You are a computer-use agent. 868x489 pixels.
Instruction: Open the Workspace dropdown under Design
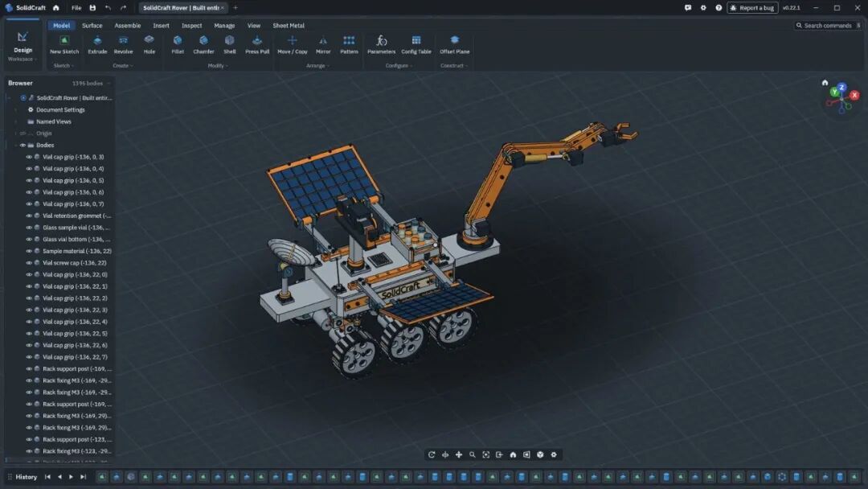click(23, 59)
